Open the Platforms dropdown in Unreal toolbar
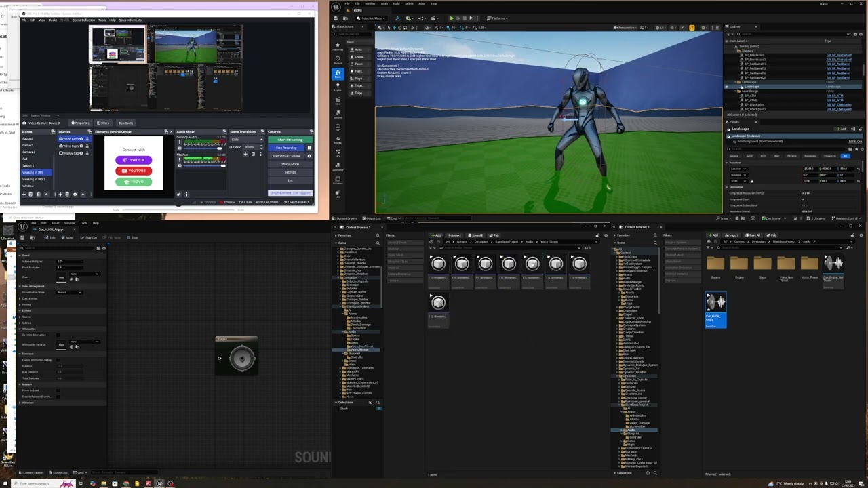868x488 pixels. [x=497, y=18]
